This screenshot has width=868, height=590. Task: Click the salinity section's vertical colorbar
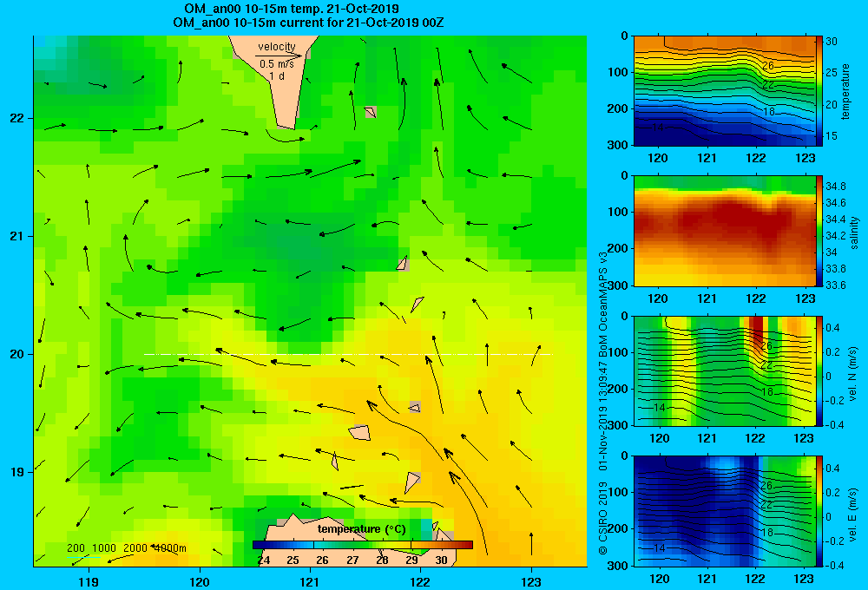click(819, 231)
